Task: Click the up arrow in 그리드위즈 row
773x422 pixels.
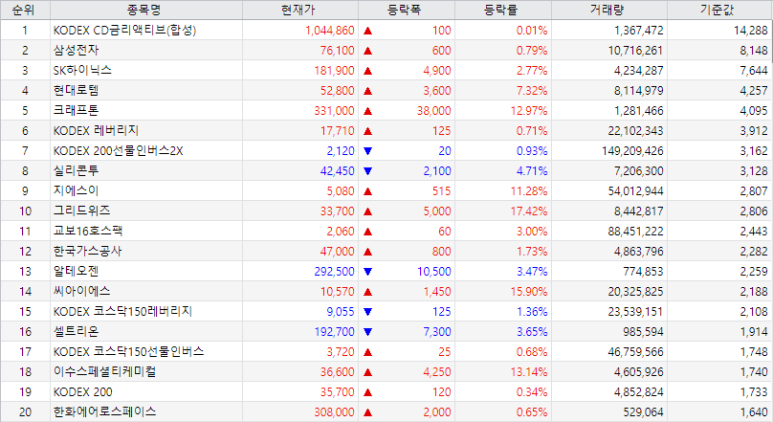Action: [368, 211]
